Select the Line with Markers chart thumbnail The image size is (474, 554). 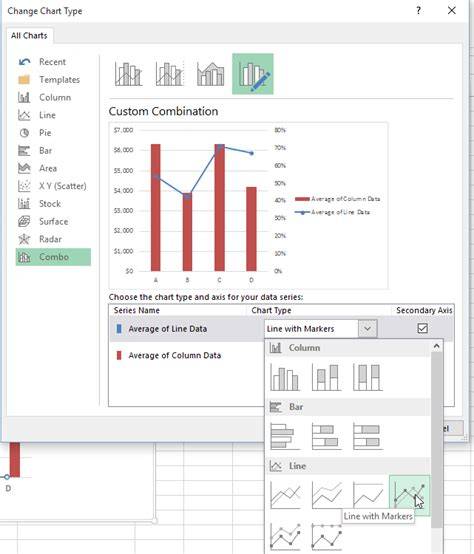click(410, 496)
